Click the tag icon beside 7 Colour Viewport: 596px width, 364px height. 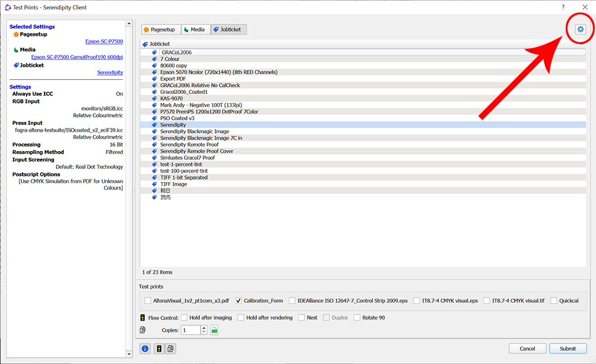tap(154, 59)
